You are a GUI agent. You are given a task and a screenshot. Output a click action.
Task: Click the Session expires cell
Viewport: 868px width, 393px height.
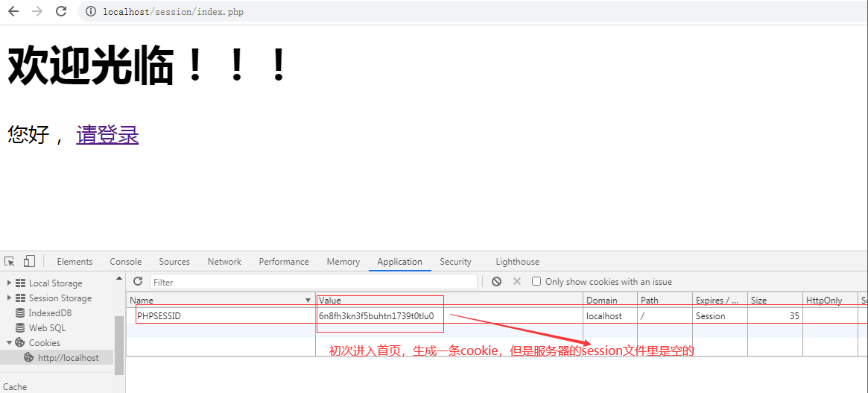click(720, 316)
